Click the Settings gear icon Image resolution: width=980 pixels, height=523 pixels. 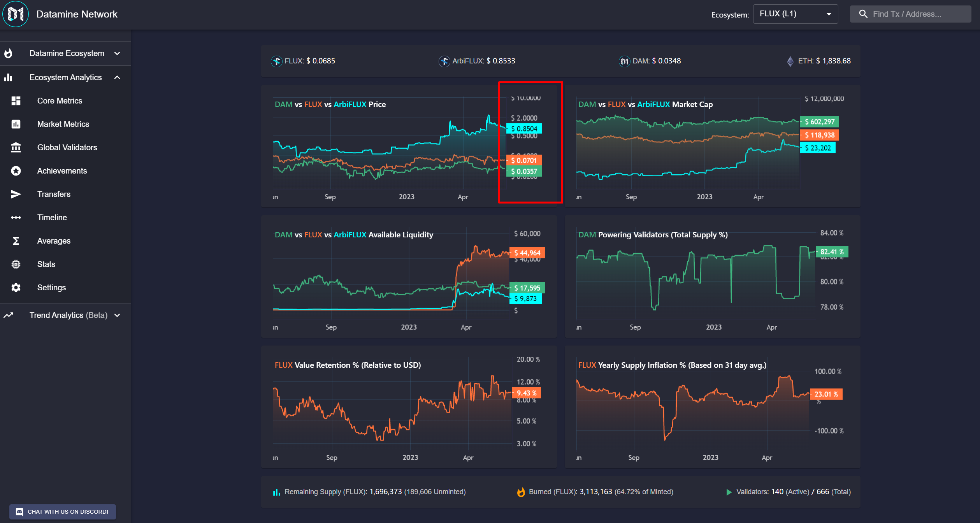point(16,288)
